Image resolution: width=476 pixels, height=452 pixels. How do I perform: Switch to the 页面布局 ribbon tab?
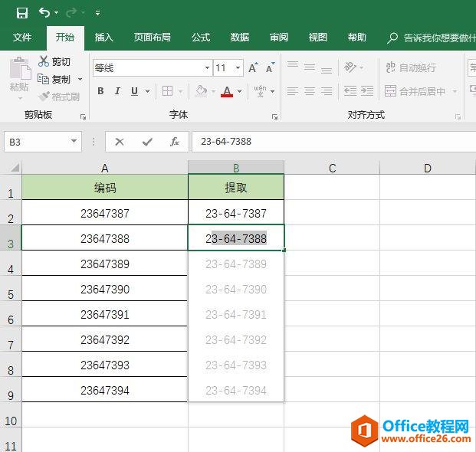point(152,38)
